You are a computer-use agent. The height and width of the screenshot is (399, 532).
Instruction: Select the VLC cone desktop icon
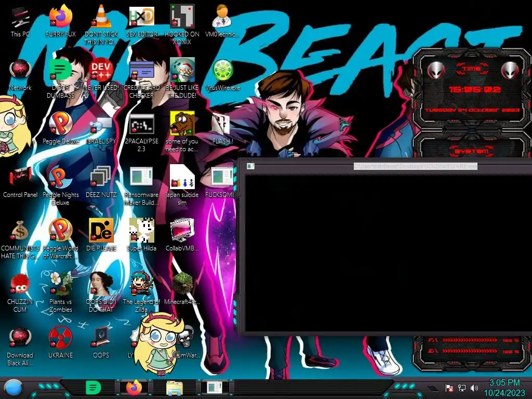pyautogui.click(x=101, y=24)
